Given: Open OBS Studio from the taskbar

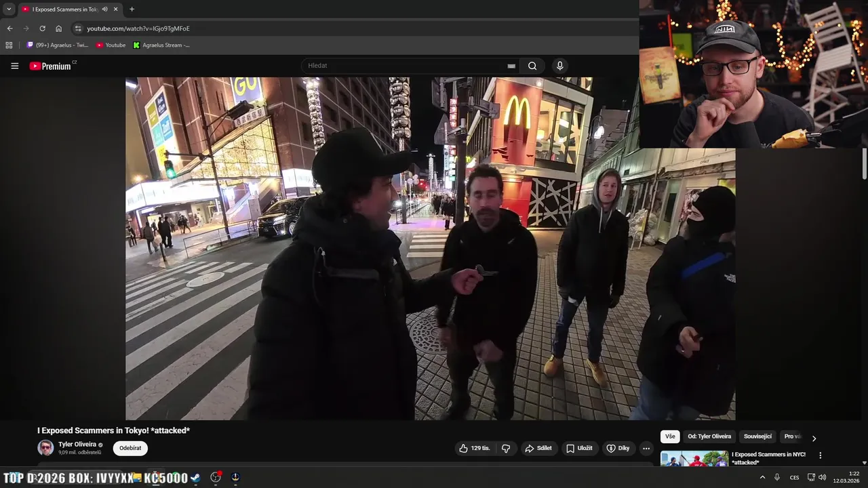Looking at the screenshot, I should pos(216,477).
